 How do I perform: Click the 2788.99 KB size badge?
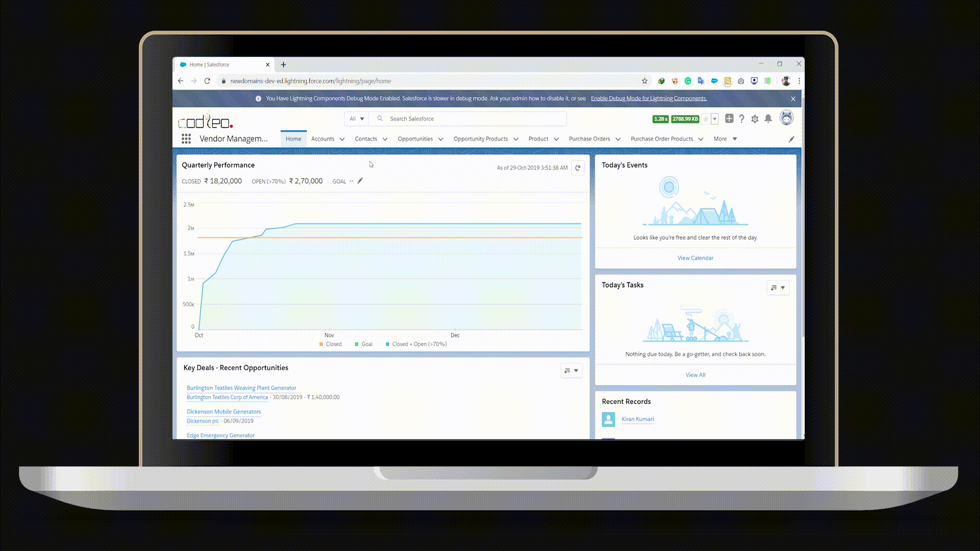(685, 119)
